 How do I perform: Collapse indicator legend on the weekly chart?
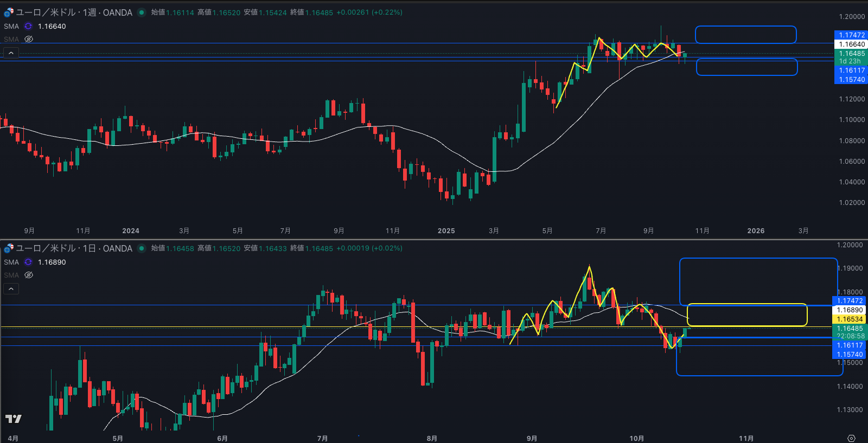11,53
